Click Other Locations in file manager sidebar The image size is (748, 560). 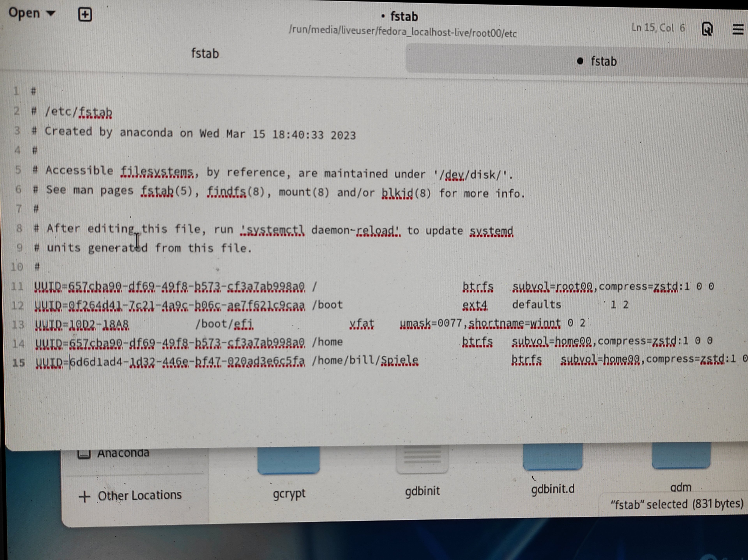[139, 496]
